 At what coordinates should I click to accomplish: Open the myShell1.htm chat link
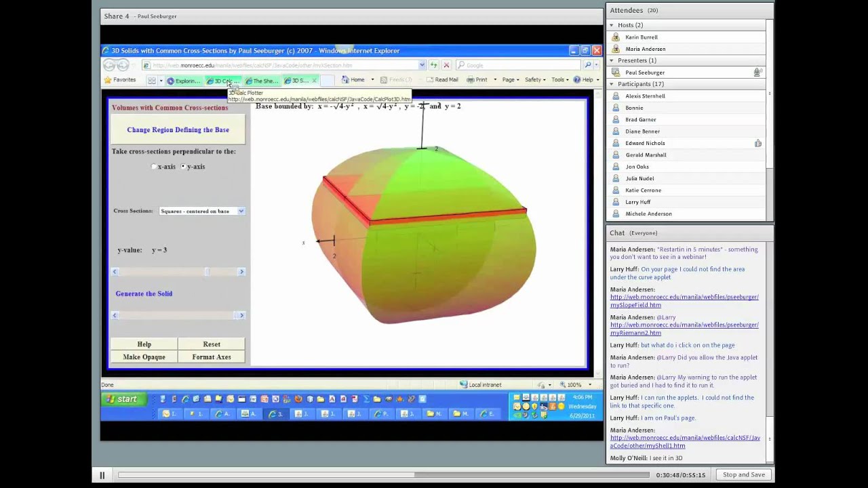pos(684,442)
